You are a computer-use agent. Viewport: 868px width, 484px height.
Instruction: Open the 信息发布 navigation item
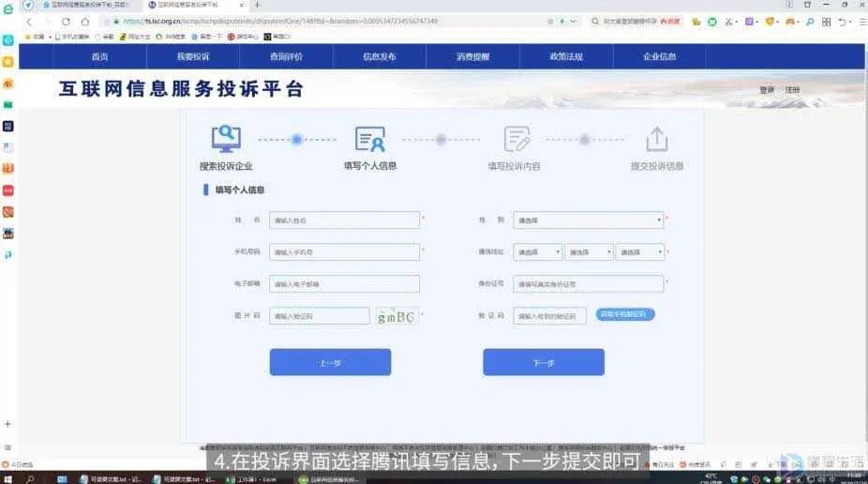[x=380, y=56]
